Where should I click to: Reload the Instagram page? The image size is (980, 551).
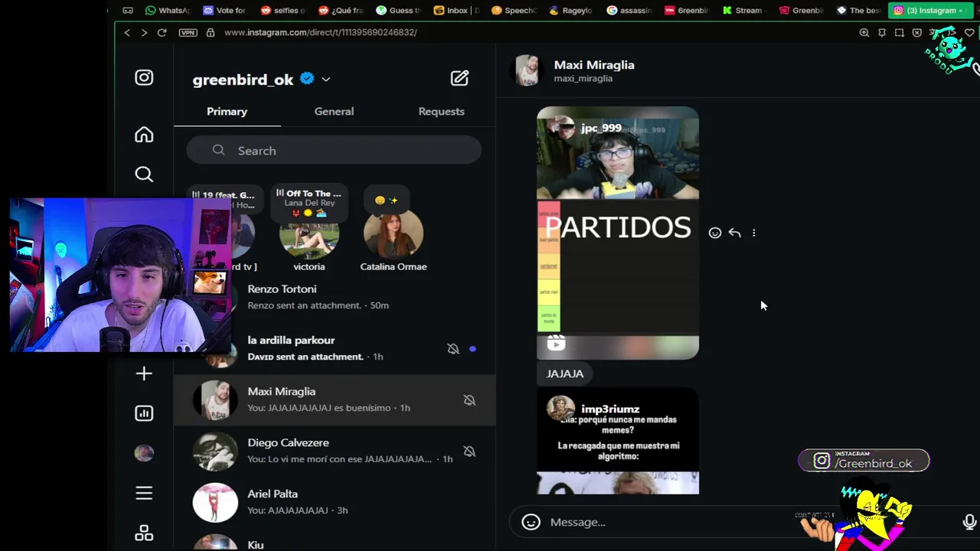[162, 32]
